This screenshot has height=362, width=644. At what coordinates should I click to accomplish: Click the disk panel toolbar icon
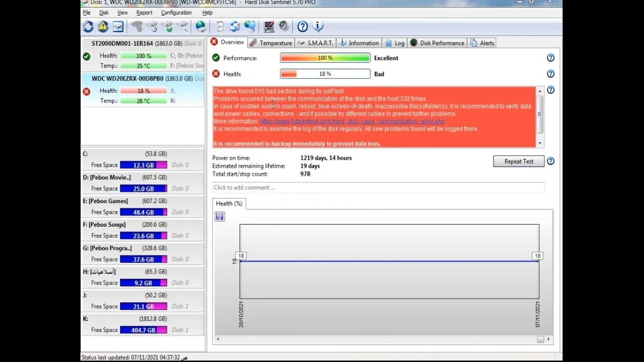(x=118, y=27)
